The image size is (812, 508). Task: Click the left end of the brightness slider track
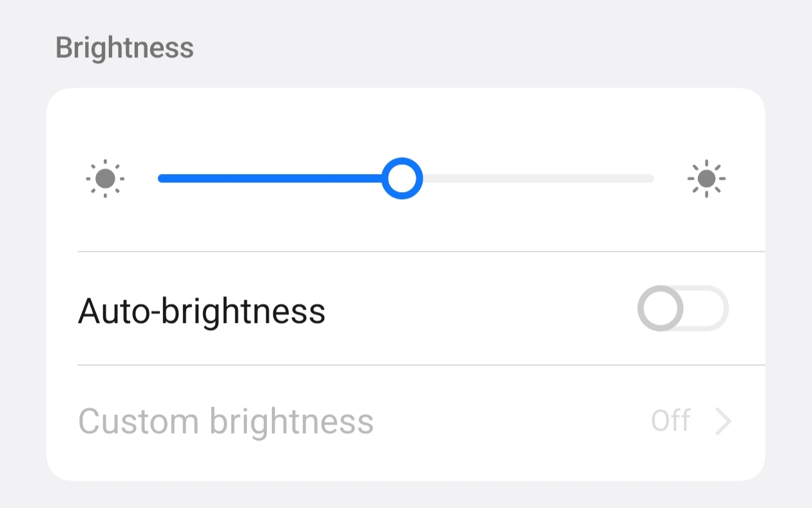tap(163, 179)
